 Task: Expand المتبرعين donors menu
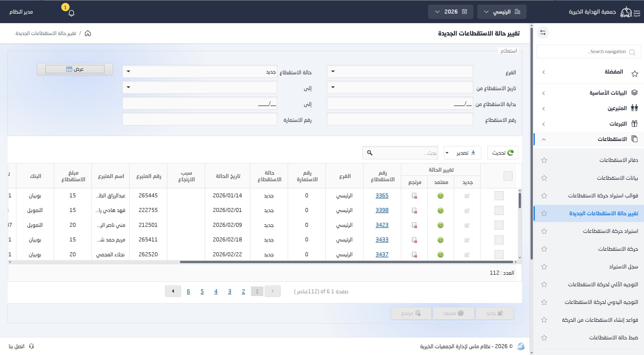pos(589,109)
